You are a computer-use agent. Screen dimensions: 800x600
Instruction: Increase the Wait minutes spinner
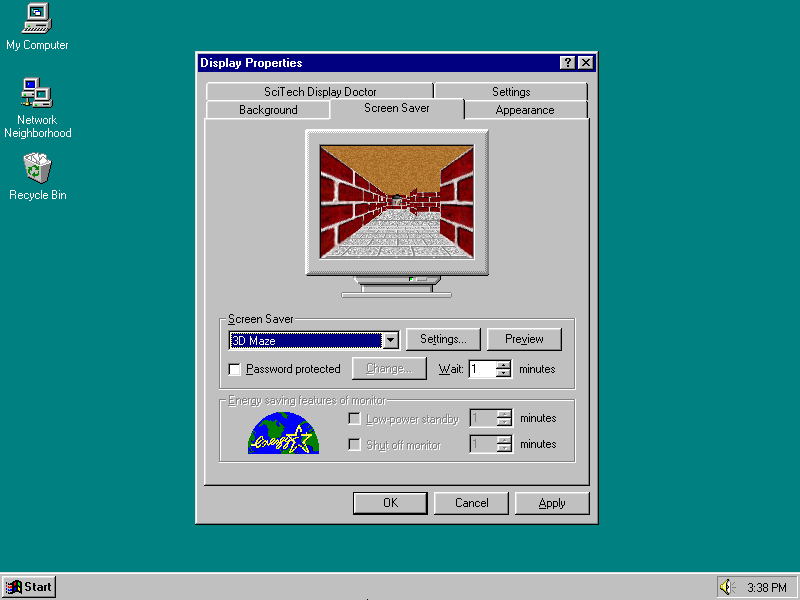coord(503,364)
